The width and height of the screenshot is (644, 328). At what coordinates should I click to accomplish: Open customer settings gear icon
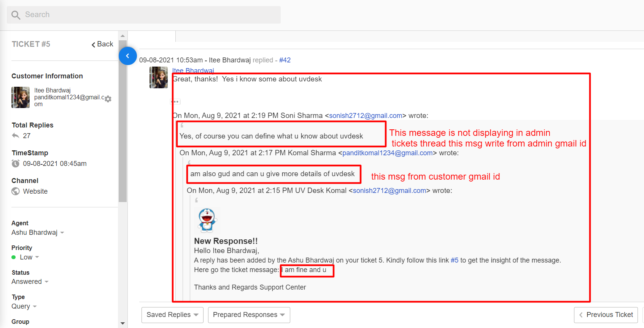pos(108,99)
